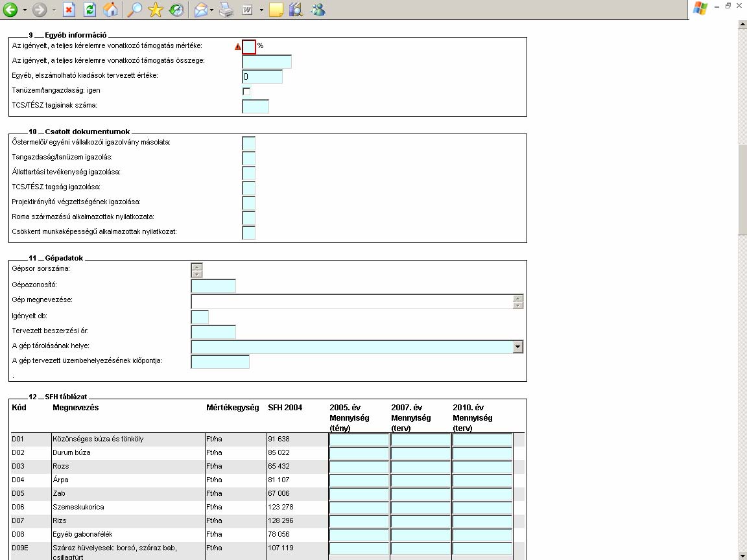Click the támogatás mértéke percent field

click(x=249, y=47)
